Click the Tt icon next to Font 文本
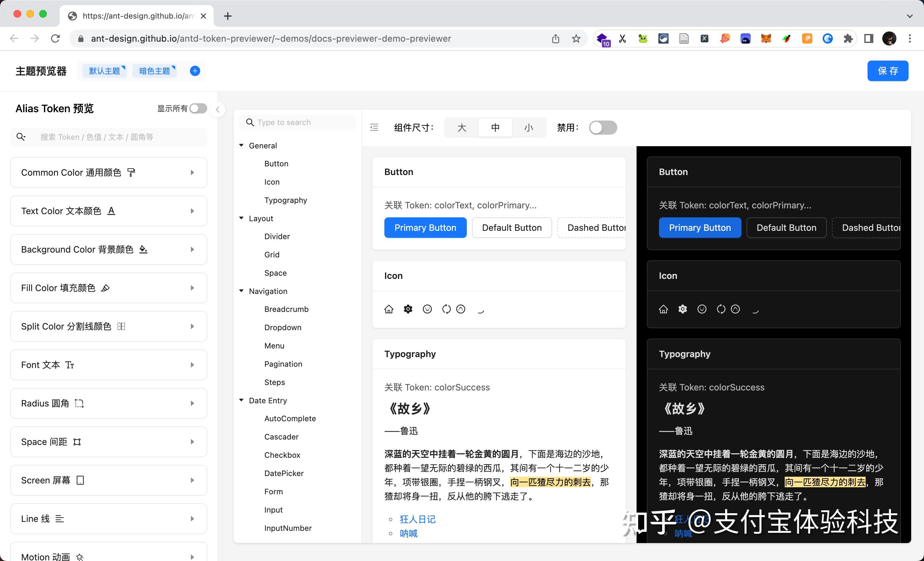924x561 pixels. point(70,364)
